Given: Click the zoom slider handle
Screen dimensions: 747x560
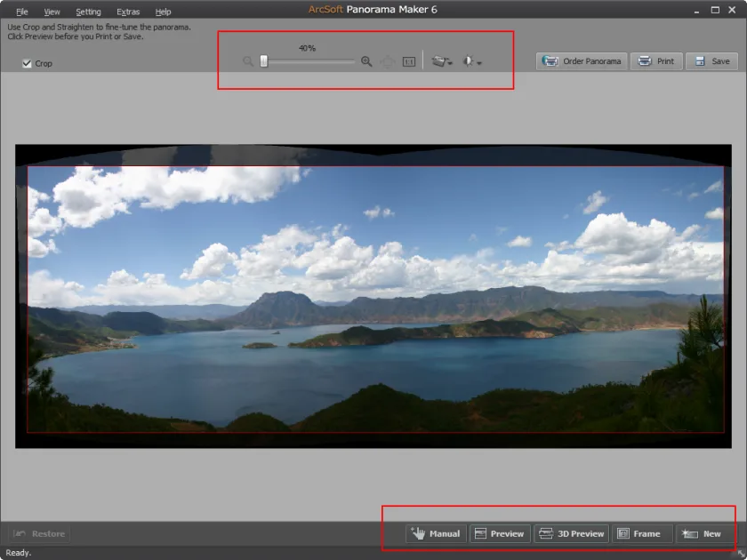Looking at the screenshot, I should tap(264, 61).
